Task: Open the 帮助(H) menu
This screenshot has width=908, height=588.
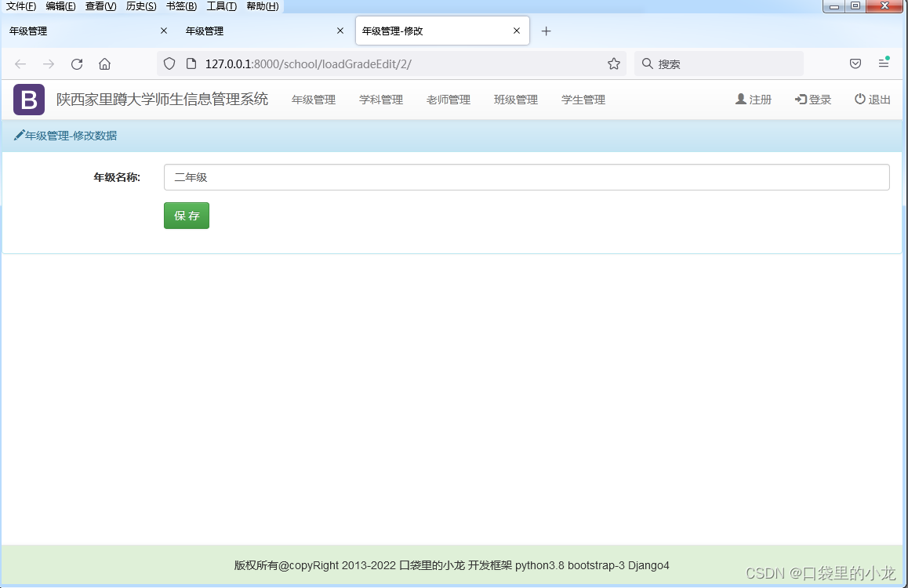Action: pos(263,6)
